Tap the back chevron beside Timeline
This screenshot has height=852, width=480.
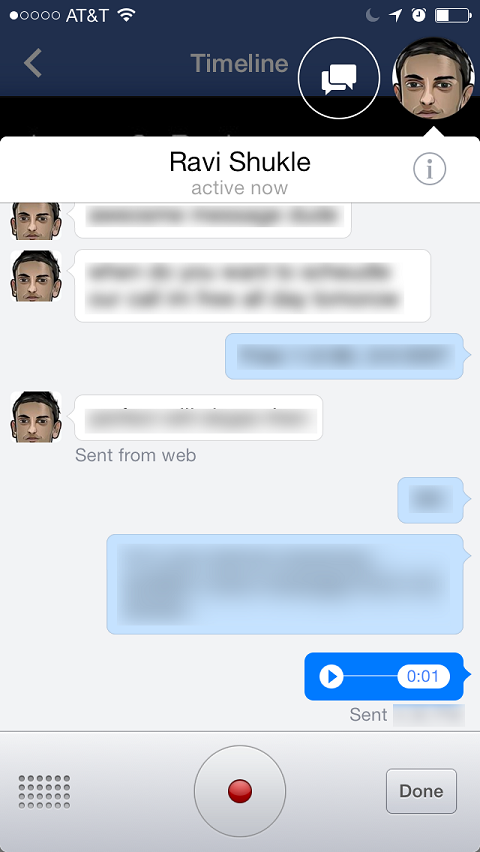pos(33,63)
